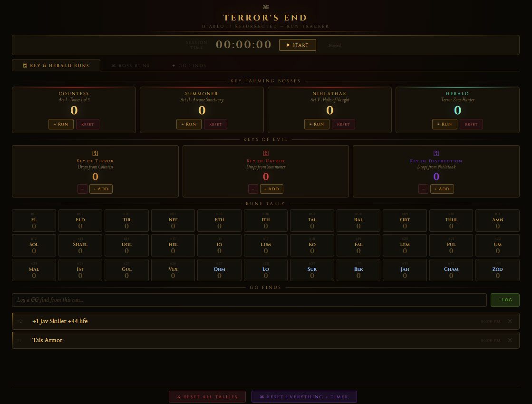Increment the Amn rune tally
The height and width of the screenshot is (404, 532).
pyautogui.click(x=498, y=220)
